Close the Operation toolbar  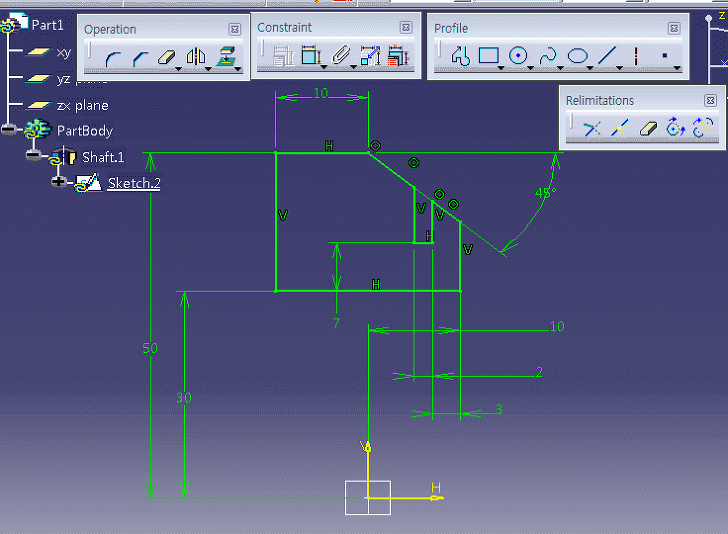pyautogui.click(x=235, y=30)
